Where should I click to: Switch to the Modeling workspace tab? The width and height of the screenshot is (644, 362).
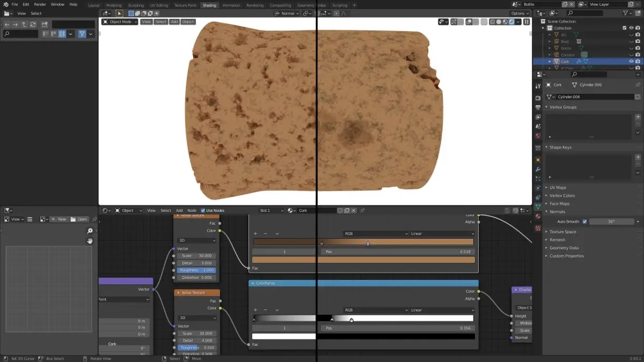coord(114,5)
